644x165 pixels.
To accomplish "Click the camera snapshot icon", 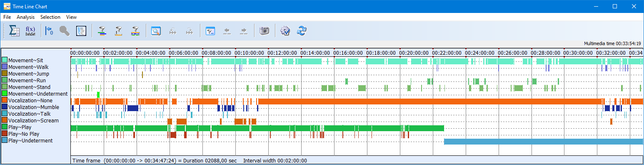I will click(264, 31).
